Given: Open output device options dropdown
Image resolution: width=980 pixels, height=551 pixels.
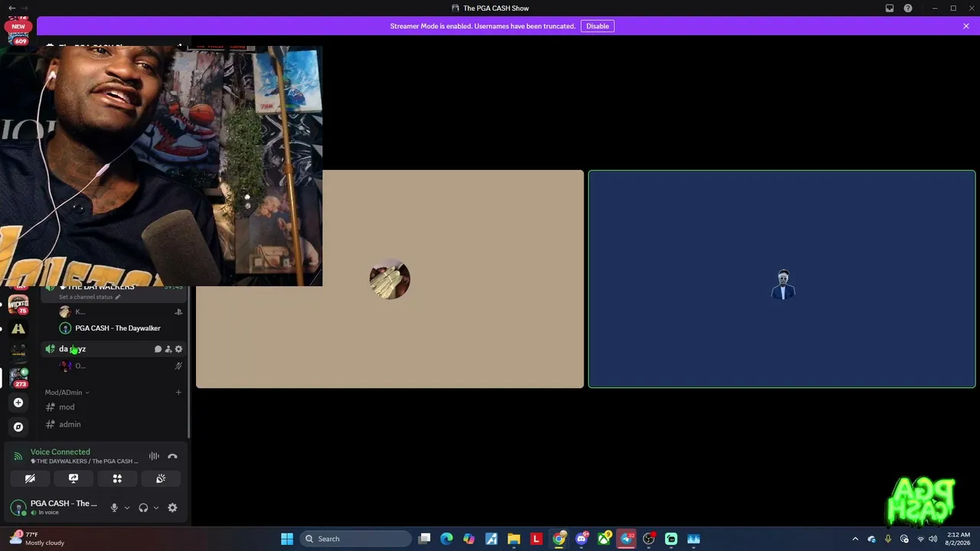Looking at the screenshot, I should (x=156, y=507).
